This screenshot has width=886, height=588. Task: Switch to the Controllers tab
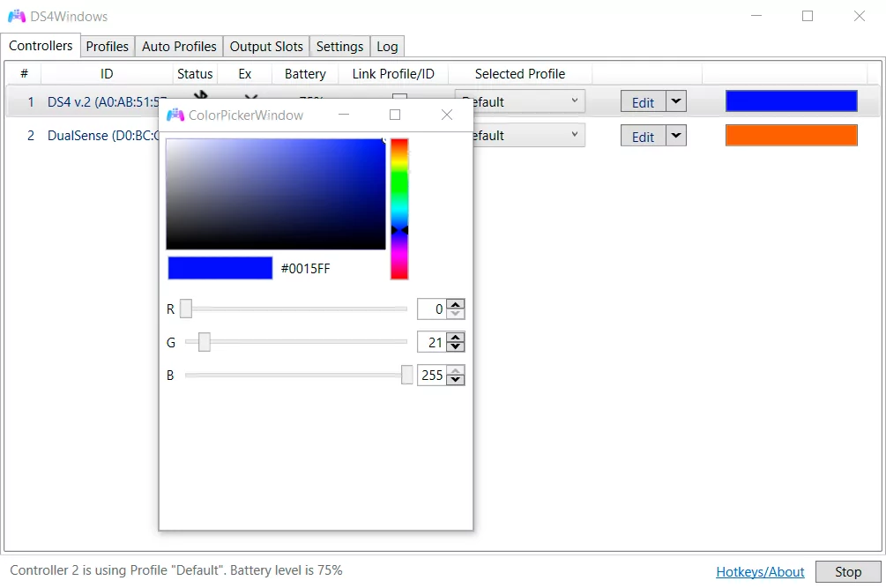tap(41, 46)
